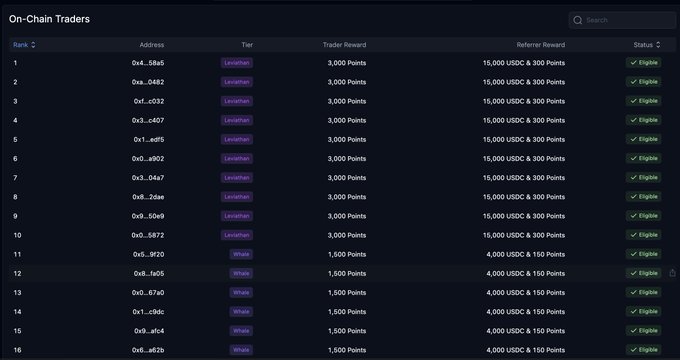680x360 pixels.
Task: Click rank number 9
Action: pyautogui.click(x=16, y=216)
